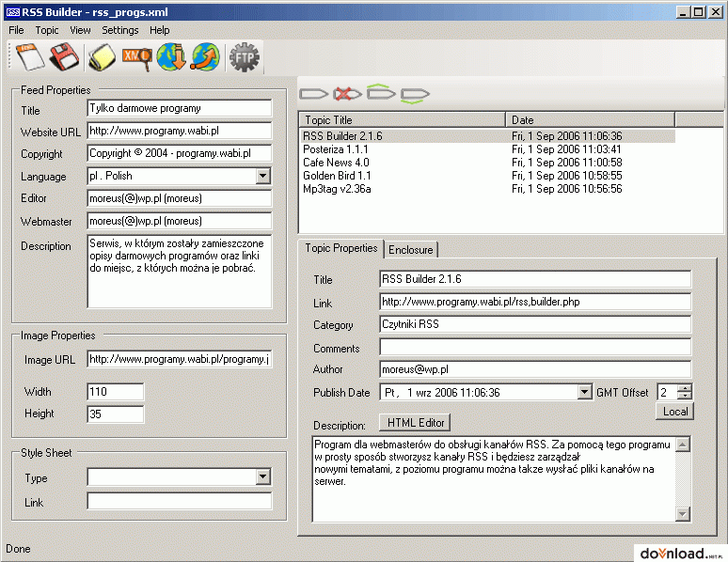The image size is (728, 562).
Task: Open the File menu
Action: [16, 30]
